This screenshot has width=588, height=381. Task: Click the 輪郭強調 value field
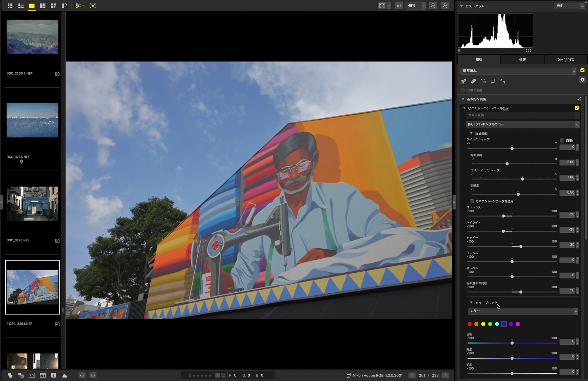click(568, 162)
